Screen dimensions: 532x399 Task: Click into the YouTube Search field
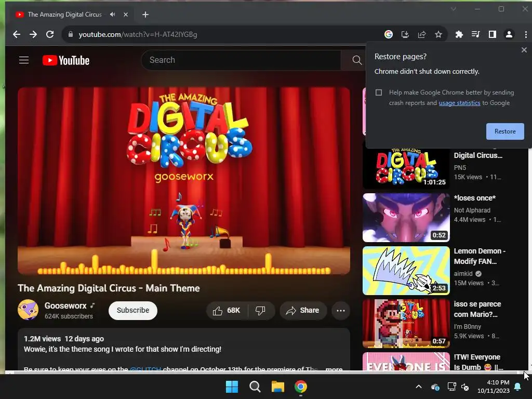(241, 60)
